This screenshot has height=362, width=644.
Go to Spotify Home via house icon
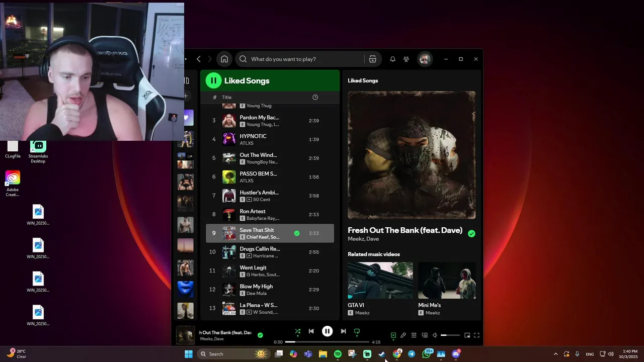click(x=224, y=59)
